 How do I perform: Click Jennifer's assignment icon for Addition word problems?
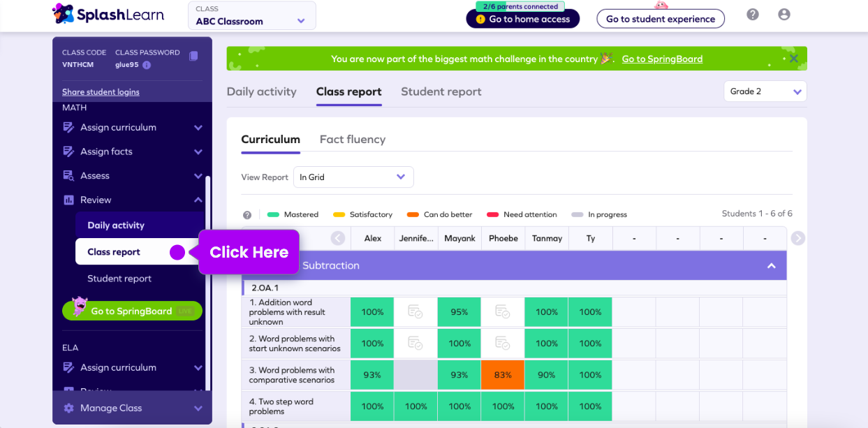click(415, 312)
